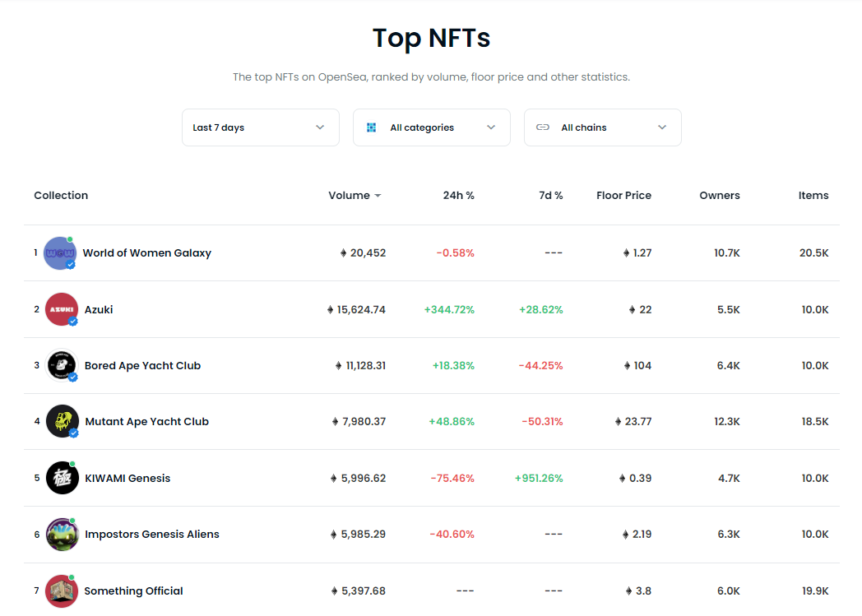This screenshot has width=862, height=616.
Task: Click KIWAMI's -75.46% 24h change
Action: 452,479
